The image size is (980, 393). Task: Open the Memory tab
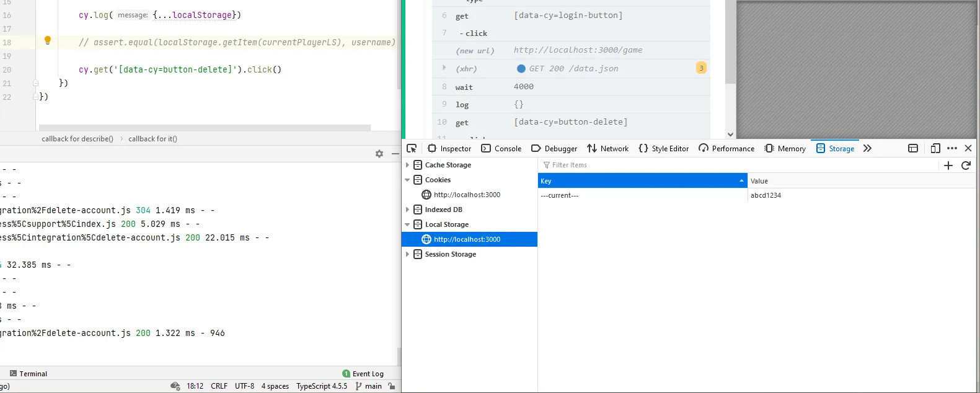point(785,148)
